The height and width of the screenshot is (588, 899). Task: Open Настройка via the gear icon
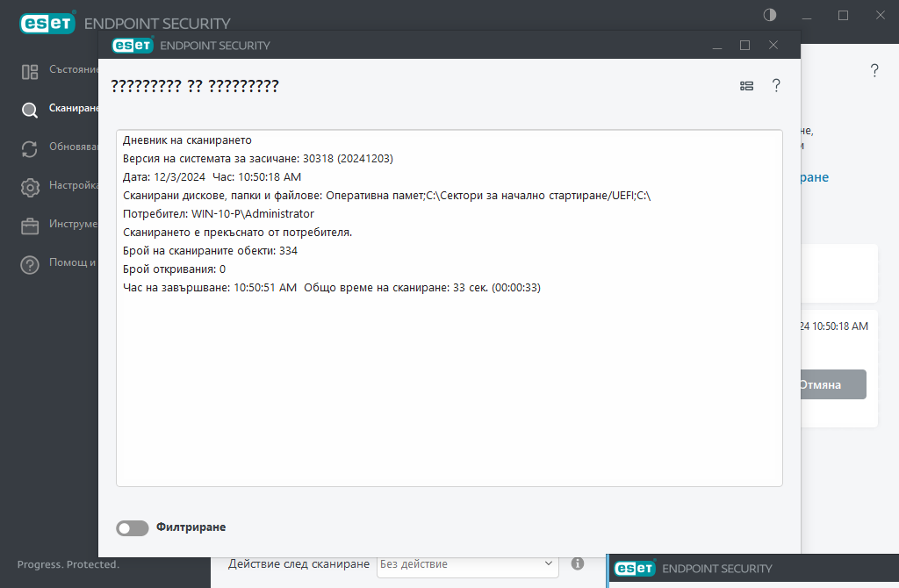tap(30, 188)
